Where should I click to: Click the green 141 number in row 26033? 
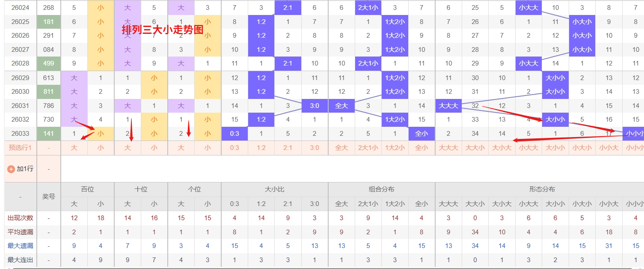[x=49, y=134]
